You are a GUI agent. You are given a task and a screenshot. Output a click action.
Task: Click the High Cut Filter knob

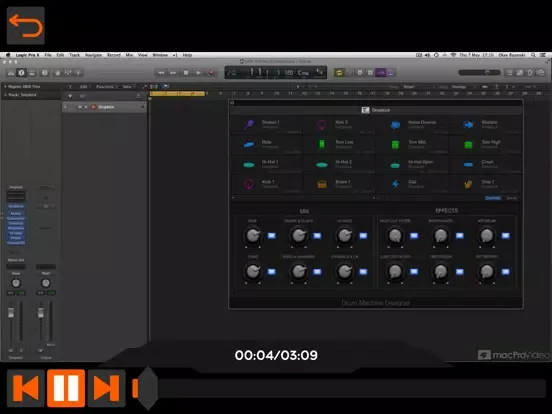click(x=395, y=236)
